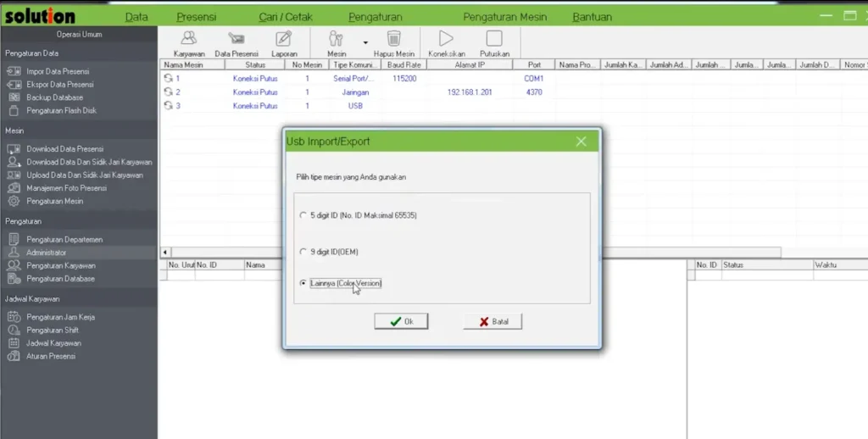Click the Hapus Mesin trash icon
Viewport: 868px width, 439px height.
(393, 44)
